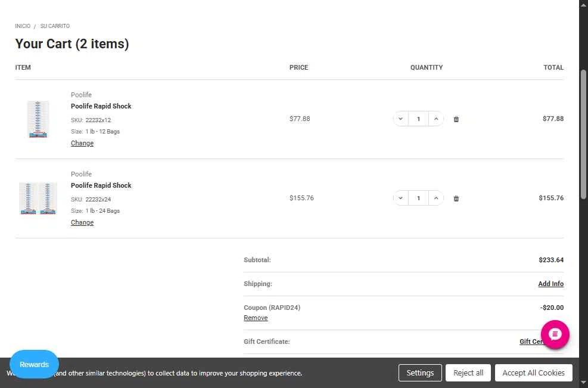Open Poolife Rapid Shock title, SKU 22232x24
This screenshot has width=588, height=388.
click(x=101, y=185)
